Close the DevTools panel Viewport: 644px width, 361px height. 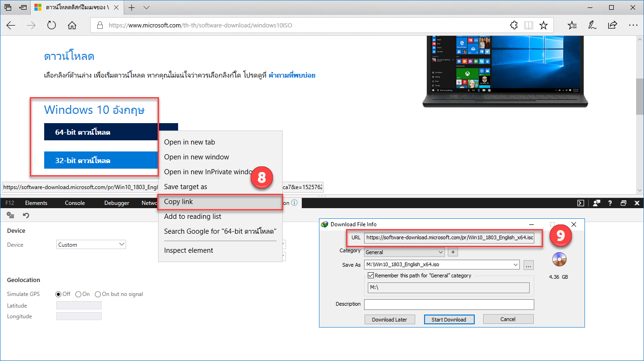tap(636, 203)
